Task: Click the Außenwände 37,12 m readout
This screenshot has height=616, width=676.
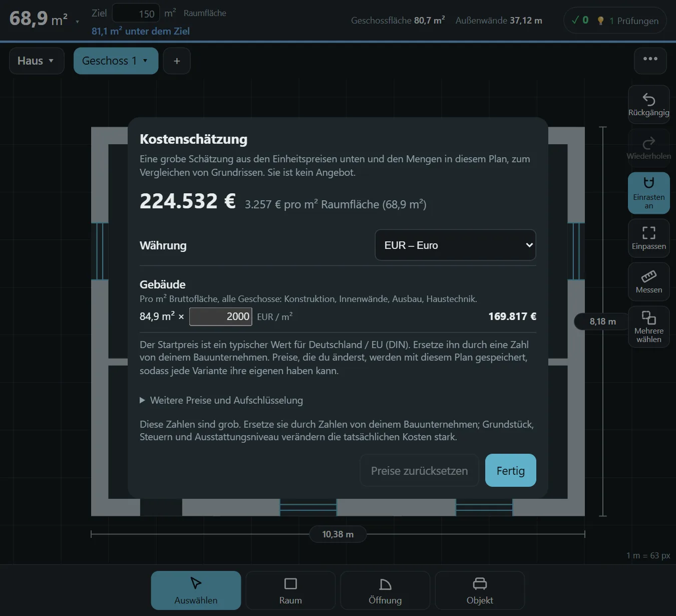Action: pos(499,21)
